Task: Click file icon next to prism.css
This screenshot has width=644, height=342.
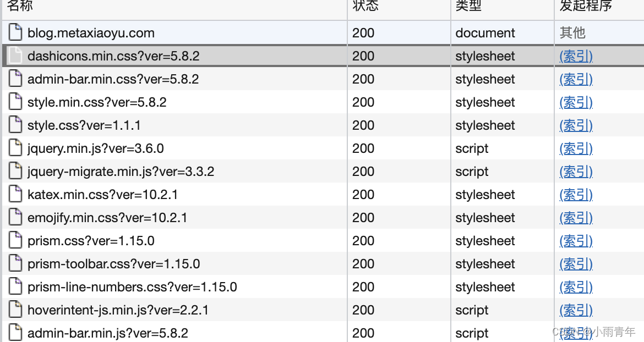Action: [17, 241]
